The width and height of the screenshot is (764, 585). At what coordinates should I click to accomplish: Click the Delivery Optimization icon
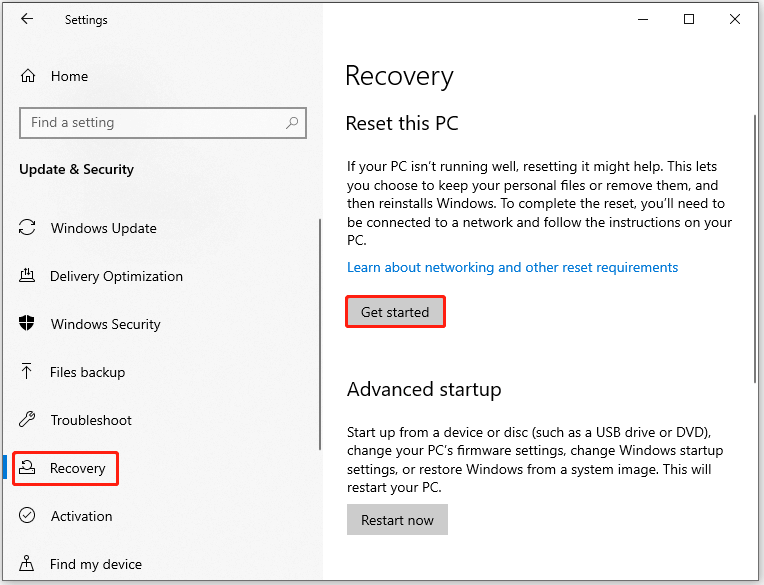pos(27,276)
